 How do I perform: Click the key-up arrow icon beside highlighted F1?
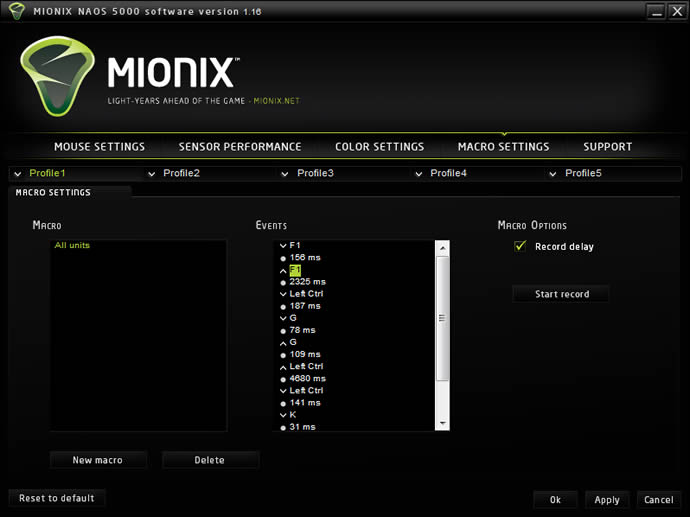click(x=283, y=271)
